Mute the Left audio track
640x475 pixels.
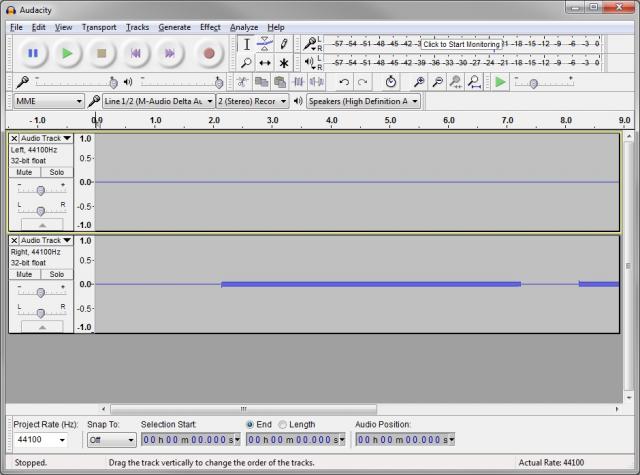24,172
